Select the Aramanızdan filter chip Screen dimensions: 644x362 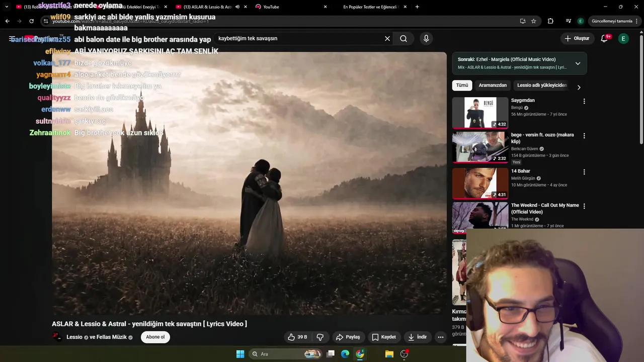click(x=493, y=85)
